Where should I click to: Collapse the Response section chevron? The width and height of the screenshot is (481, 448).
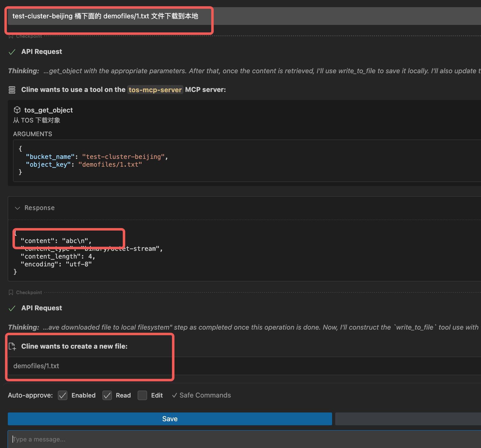[17, 208]
